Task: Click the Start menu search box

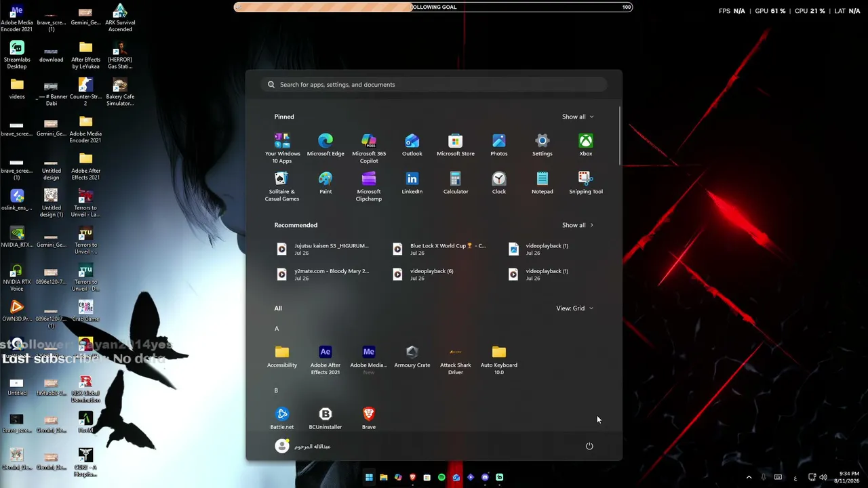Action: point(433,85)
